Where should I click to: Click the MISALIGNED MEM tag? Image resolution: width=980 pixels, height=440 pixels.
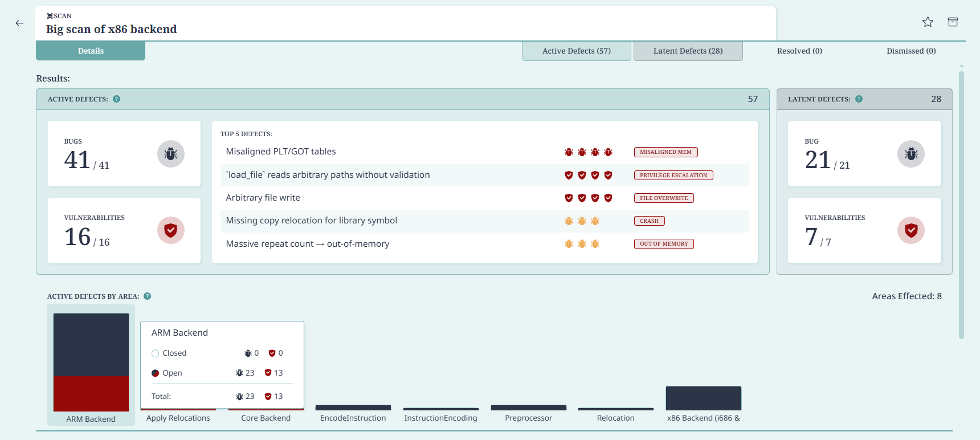click(x=665, y=152)
